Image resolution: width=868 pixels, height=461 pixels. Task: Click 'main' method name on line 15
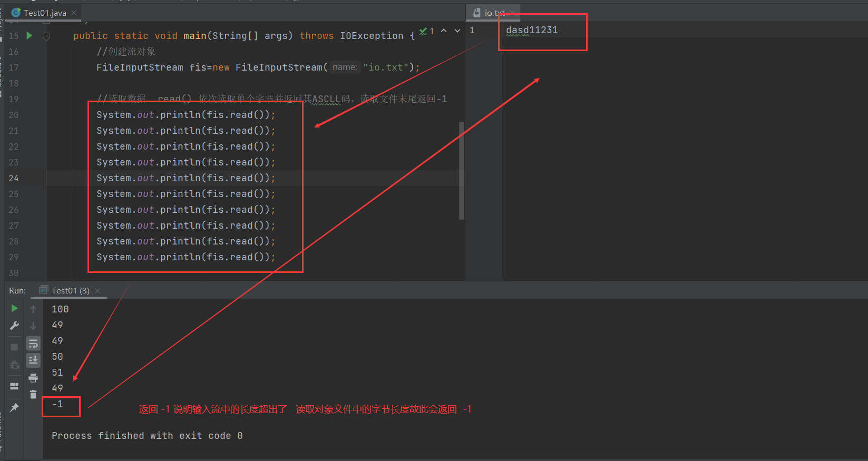[x=195, y=36]
